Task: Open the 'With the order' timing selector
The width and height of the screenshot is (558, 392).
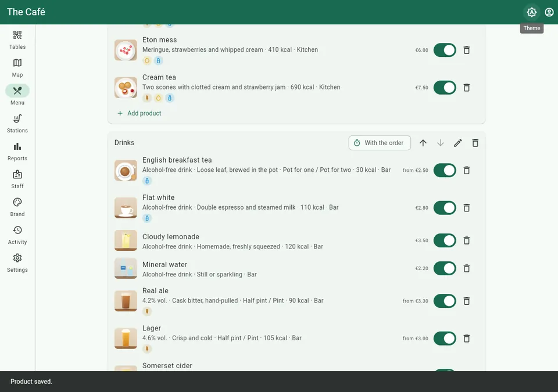Action: [x=380, y=143]
